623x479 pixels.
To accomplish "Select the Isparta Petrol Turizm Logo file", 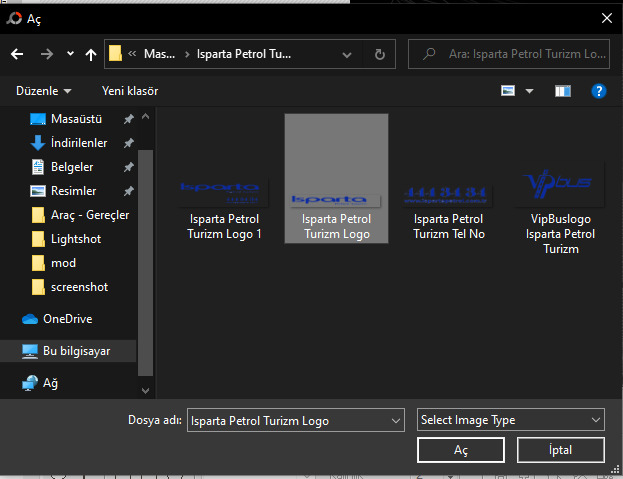I will (336, 178).
